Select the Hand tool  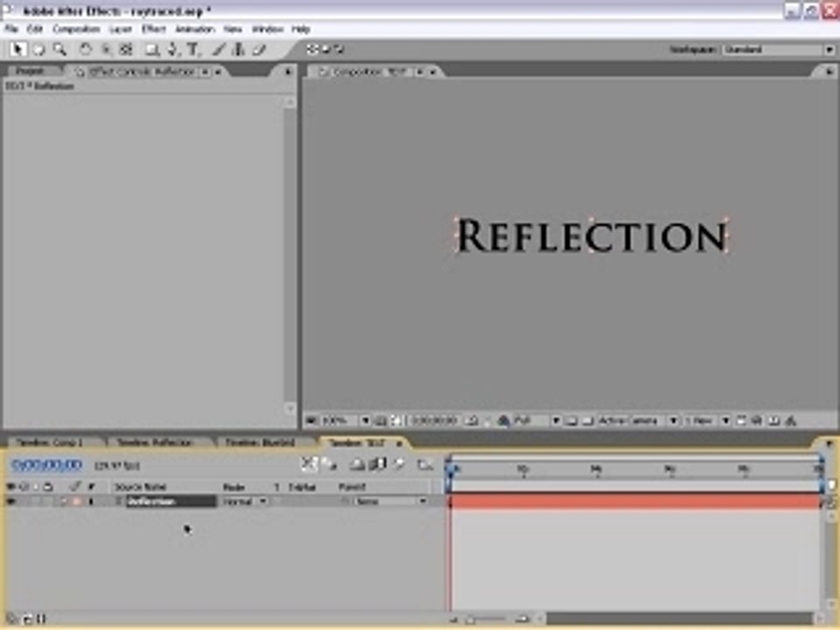[38, 50]
